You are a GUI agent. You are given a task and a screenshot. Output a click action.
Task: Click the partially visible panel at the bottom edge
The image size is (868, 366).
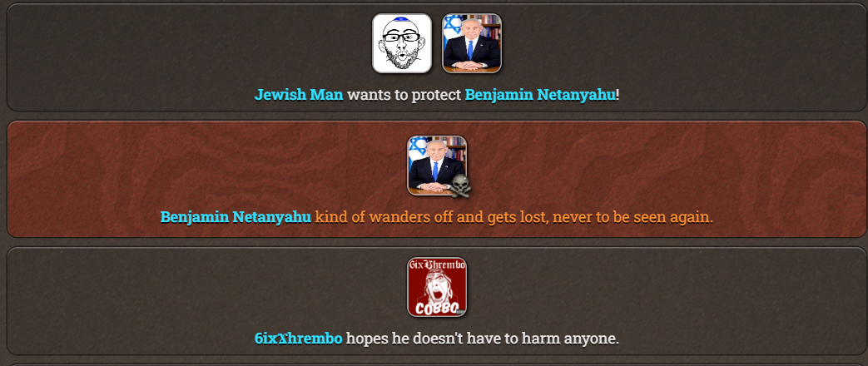[x=436, y=364]
